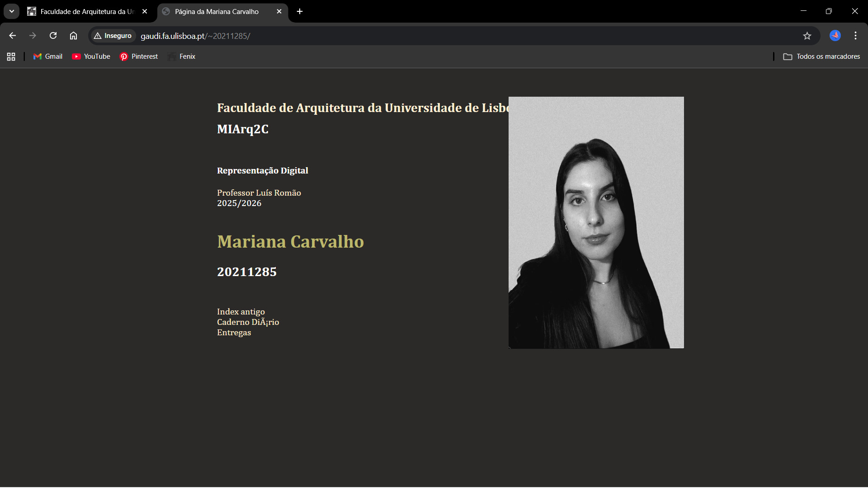Open the Chrome three-dot menu

(x=855, y=36)
